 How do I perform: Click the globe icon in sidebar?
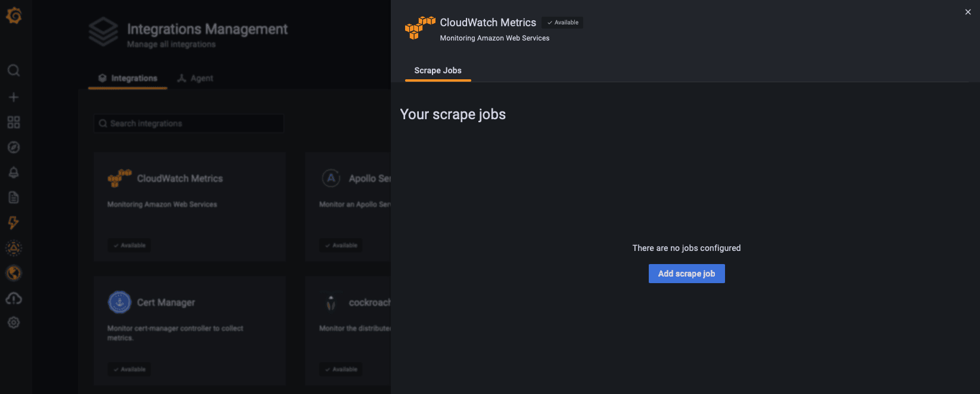pyautogui.click(x=14, y=273)
